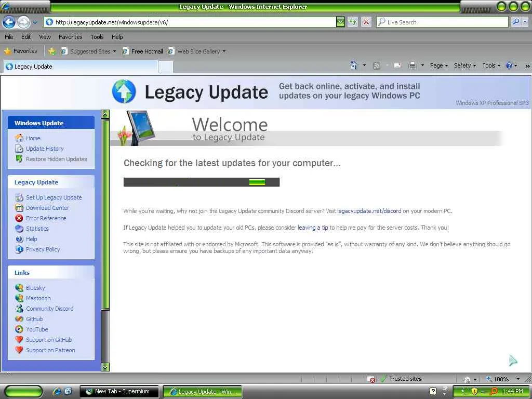
Task: Click the 'leaving a tip' link
Action: pos(313,228)
